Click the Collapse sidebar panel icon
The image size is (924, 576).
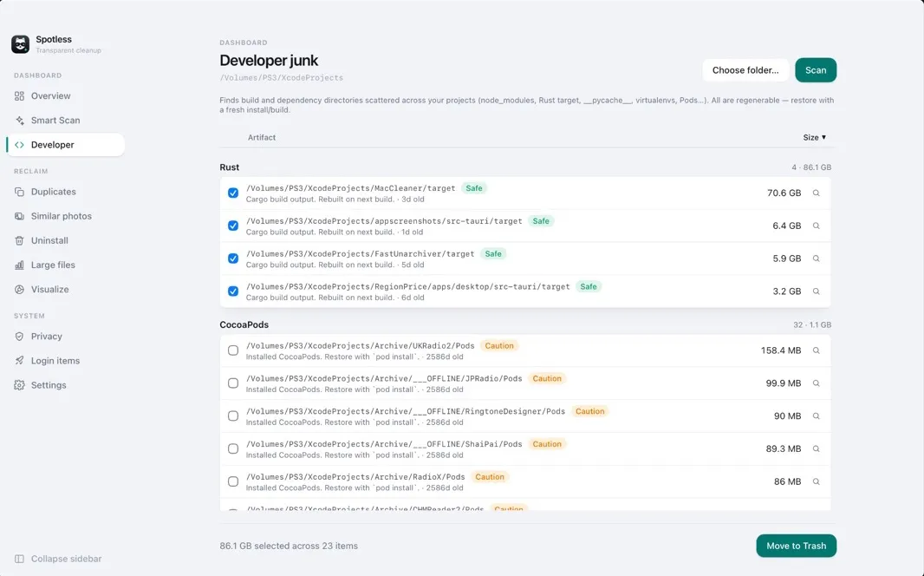coord(19,559)
